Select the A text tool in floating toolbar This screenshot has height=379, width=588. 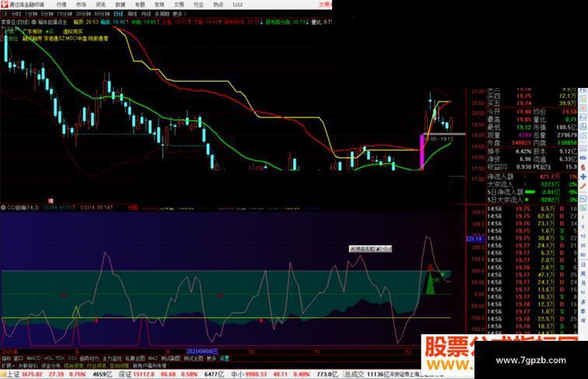352,249
